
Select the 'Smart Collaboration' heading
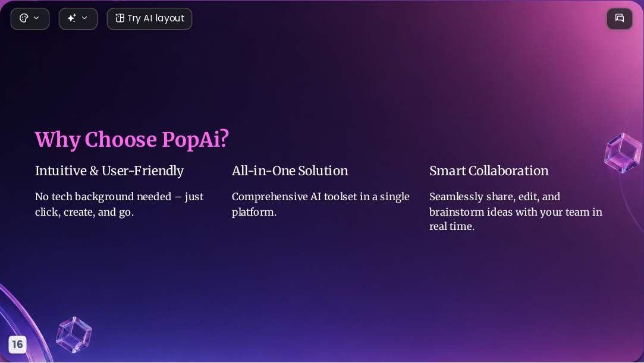click(x=489, y=171)
